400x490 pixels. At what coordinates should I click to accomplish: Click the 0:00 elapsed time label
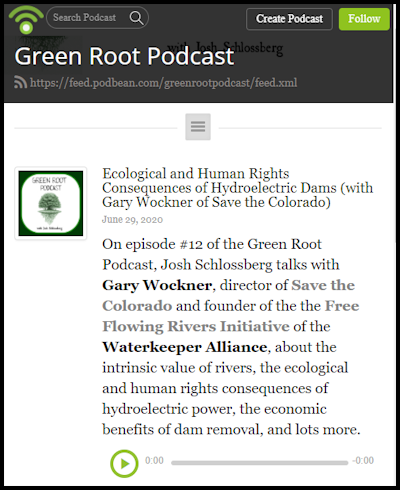pos(154,460)
